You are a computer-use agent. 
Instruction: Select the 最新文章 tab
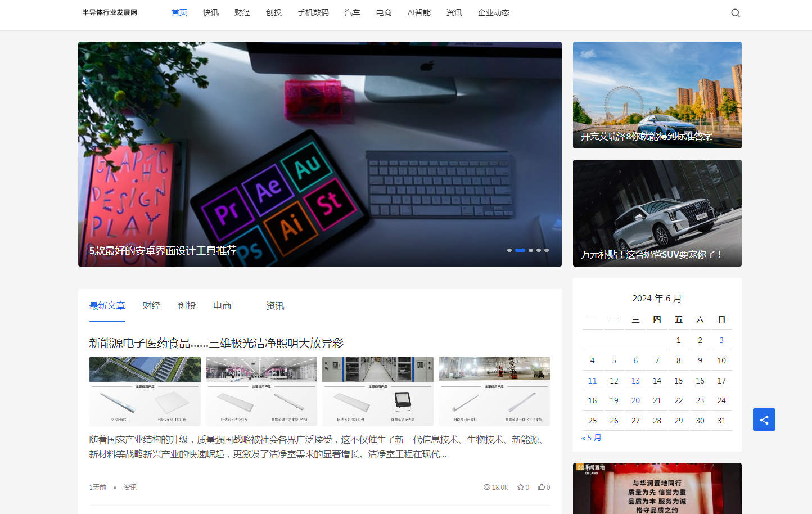click(107, 305)
